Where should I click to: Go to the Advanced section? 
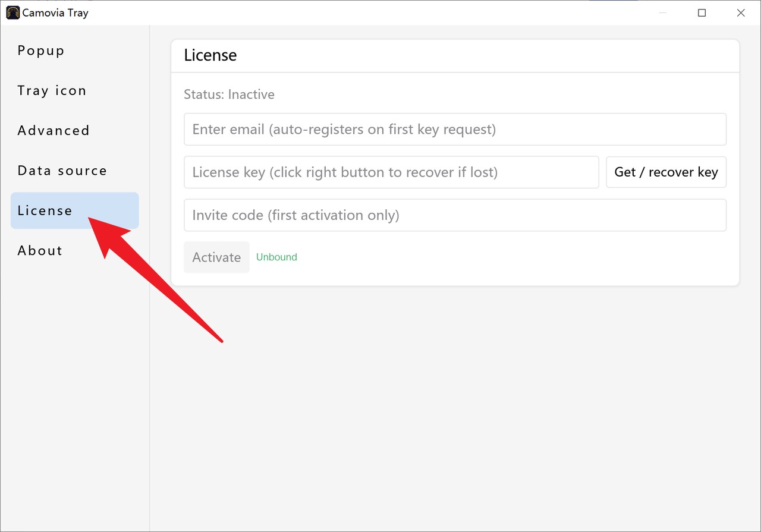click(74, 130)
